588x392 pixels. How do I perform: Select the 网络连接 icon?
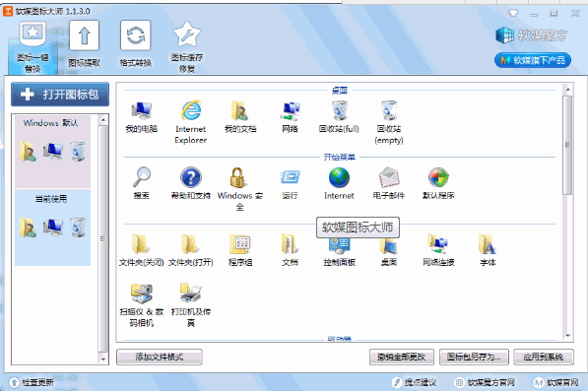pos(438,250)
